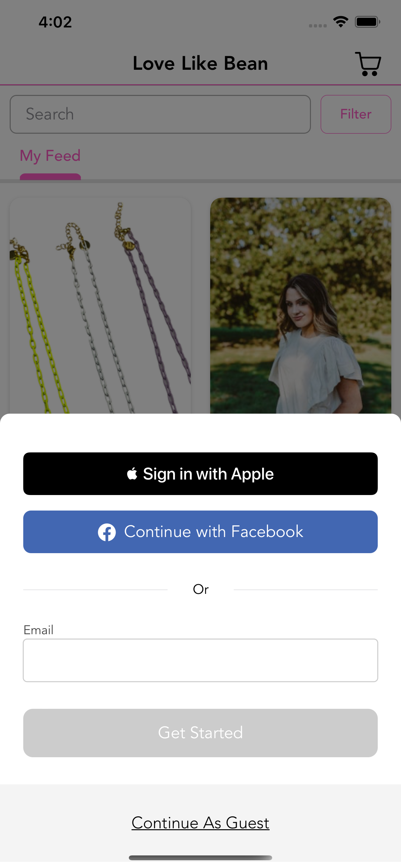The height and width of the screenshot is (868, 401).
Task: Focus the Search field
Action: tap(160, 114)
